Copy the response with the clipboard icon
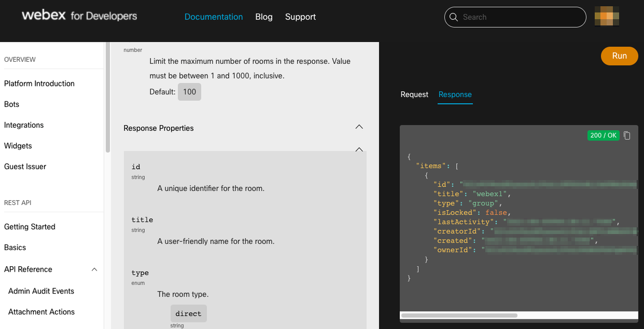The width and height of the screenshot is (644, 329). tap(627, 135)
